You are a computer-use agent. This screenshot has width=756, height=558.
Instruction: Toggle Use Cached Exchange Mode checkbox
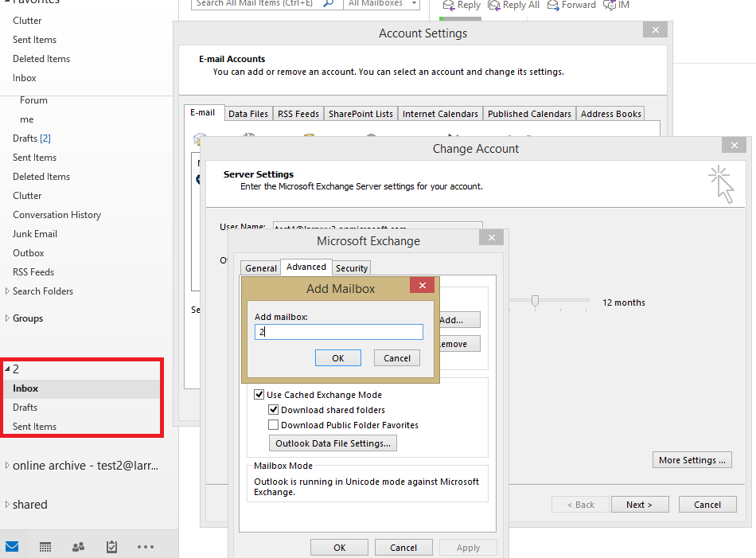coord(259,395)
